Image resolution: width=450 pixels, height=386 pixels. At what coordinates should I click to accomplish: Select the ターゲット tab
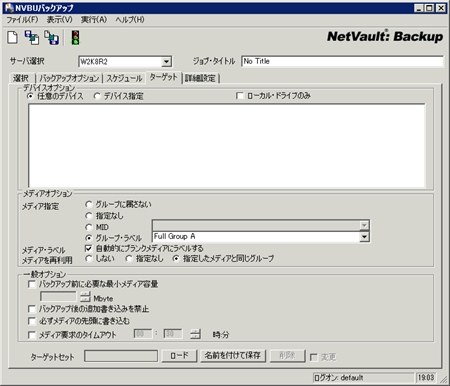point(163,77)
